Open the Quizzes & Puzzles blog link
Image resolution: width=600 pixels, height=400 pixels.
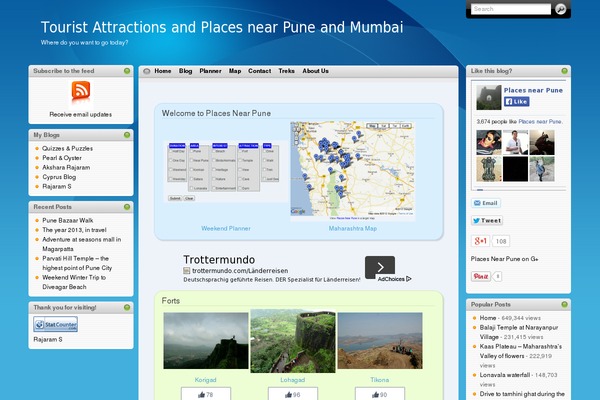[x=67, y=148]
